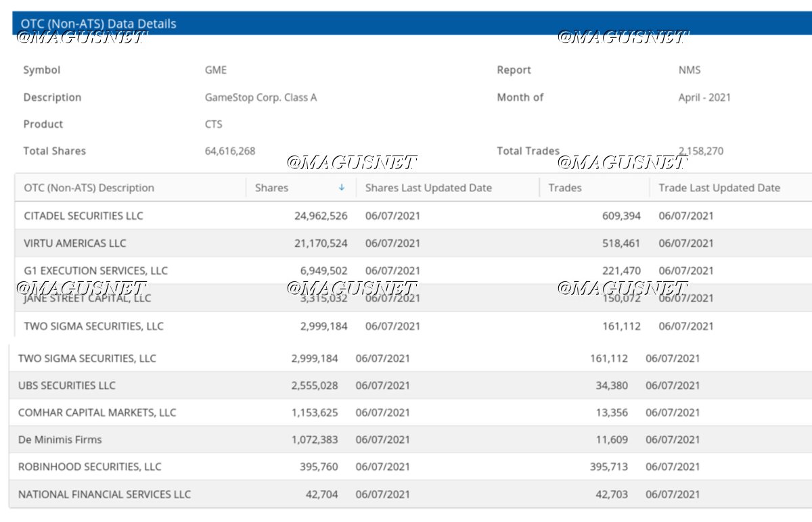Sort by the Trades column header
This screenshot has height=522, width=812.
click(565, 188)
